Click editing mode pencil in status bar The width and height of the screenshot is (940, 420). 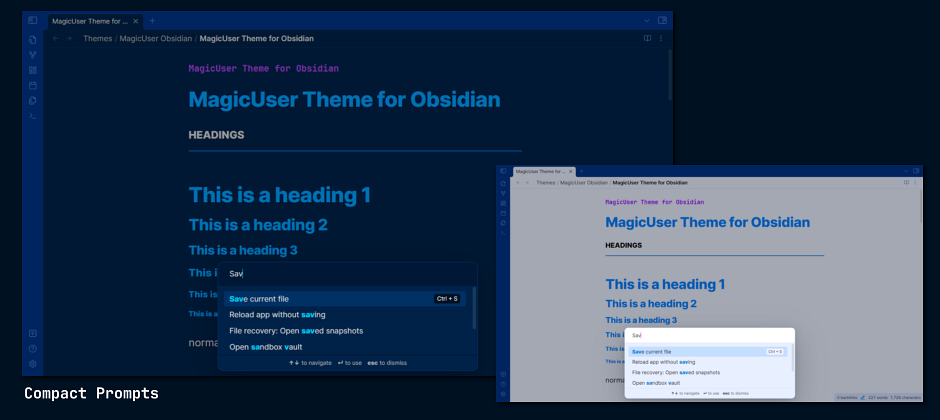(x=863, y=397)
